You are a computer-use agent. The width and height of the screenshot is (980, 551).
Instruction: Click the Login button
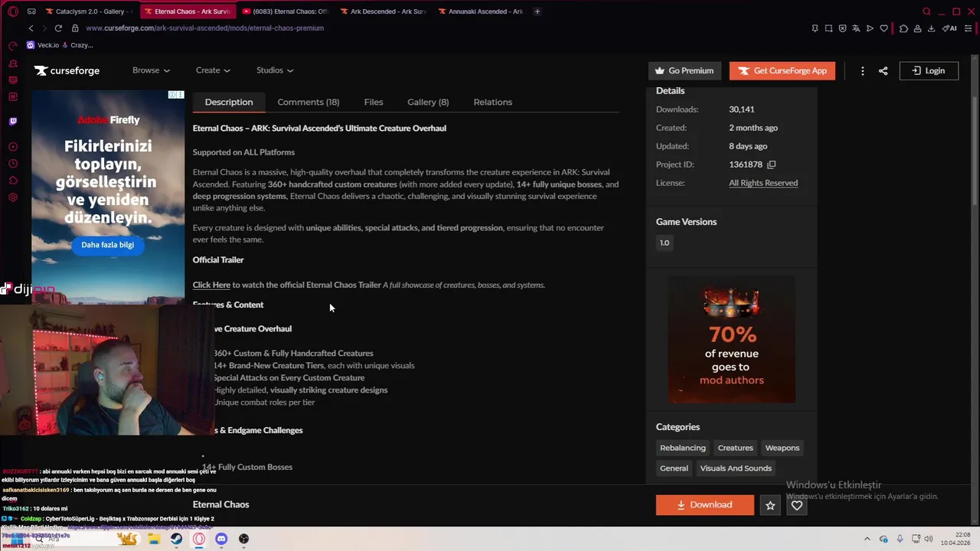(929, 70)
